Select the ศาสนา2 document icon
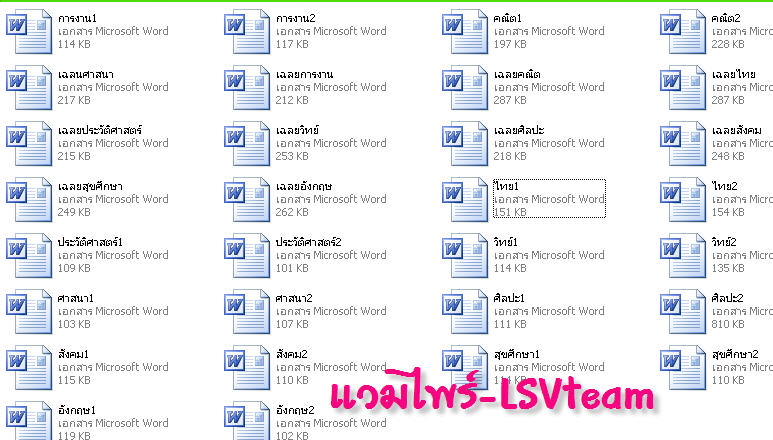773x440 pixels. click(x=246, y=311)
